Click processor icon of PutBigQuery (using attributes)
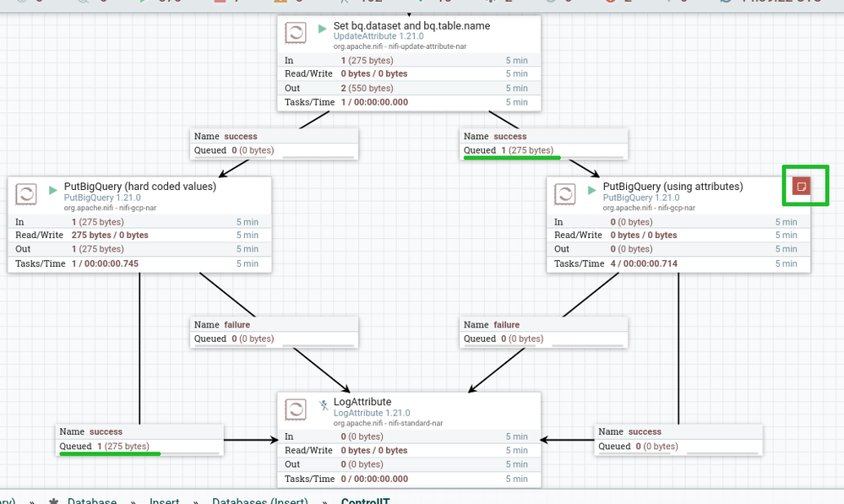 tap(564, 194)
